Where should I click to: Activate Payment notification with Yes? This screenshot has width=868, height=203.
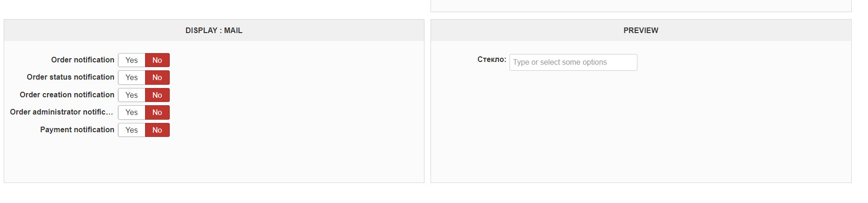pos(132,130)
